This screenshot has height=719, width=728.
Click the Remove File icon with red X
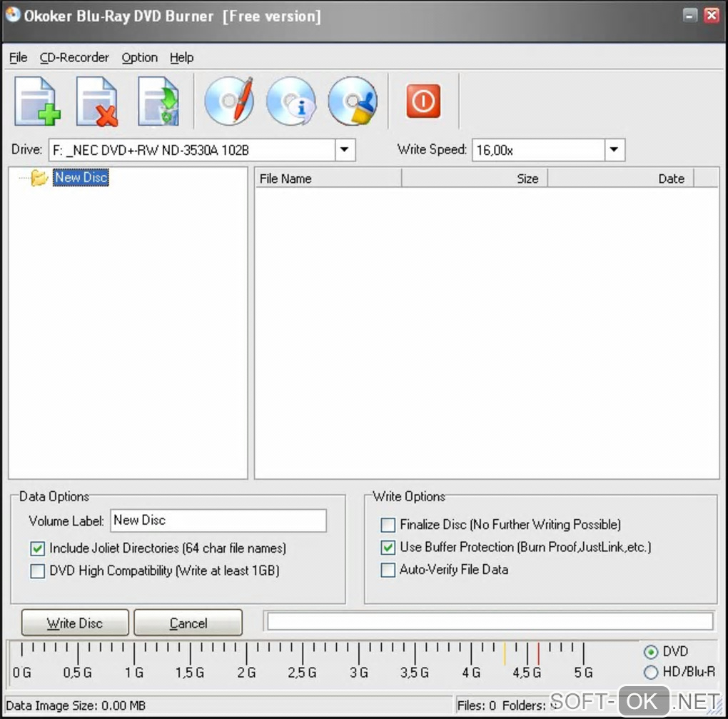(98, 102)
